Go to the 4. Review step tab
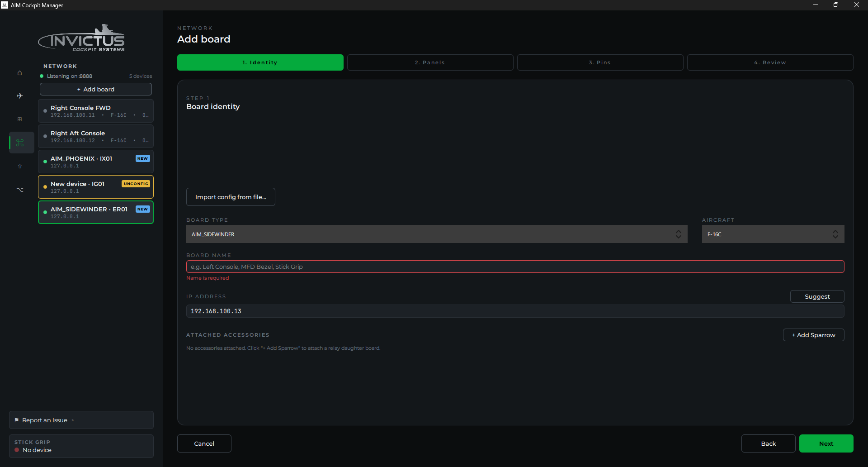The image size is (868, 467). 770,62
